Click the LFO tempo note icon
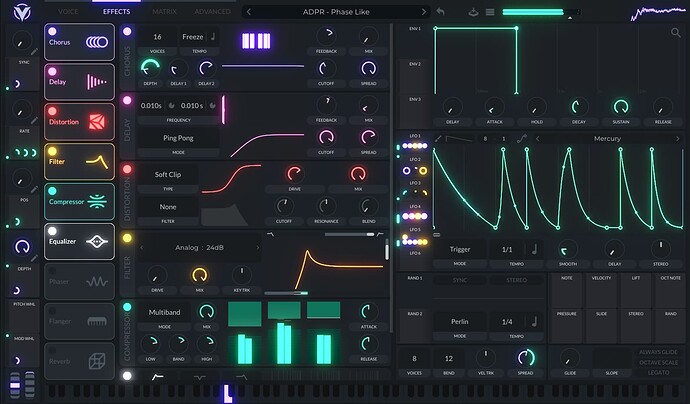This screenshot has width=690, height=404. 534,249
